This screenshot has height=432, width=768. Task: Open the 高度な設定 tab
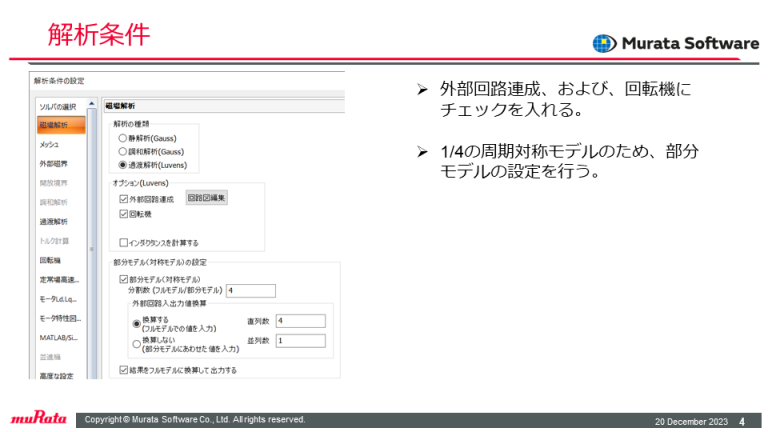pos(58,375)
